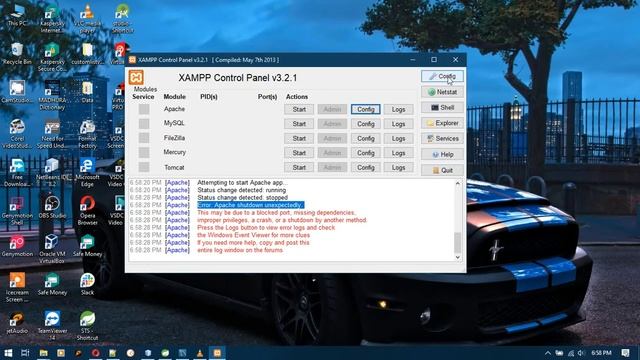This screenshot has height=360, width=640.
Task: Click 'Attempting to start Apache app...' log line
Action: point(242,182)
